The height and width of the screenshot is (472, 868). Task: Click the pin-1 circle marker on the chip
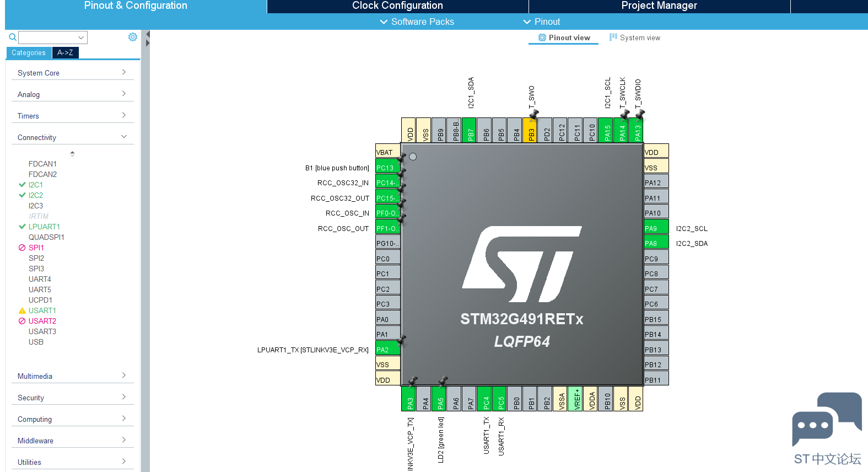pos(413,157)
